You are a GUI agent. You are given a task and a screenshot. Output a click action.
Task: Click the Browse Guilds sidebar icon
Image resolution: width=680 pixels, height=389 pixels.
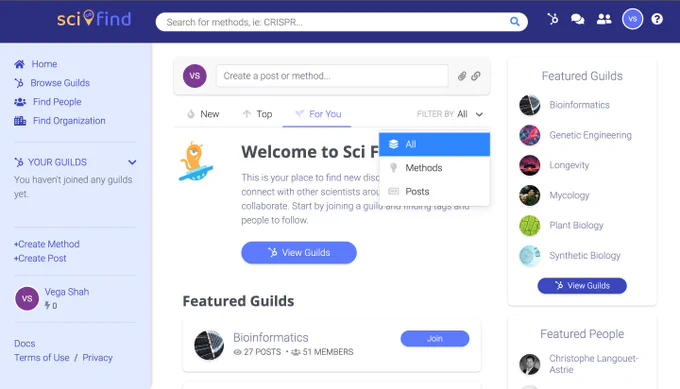(19, 83)
